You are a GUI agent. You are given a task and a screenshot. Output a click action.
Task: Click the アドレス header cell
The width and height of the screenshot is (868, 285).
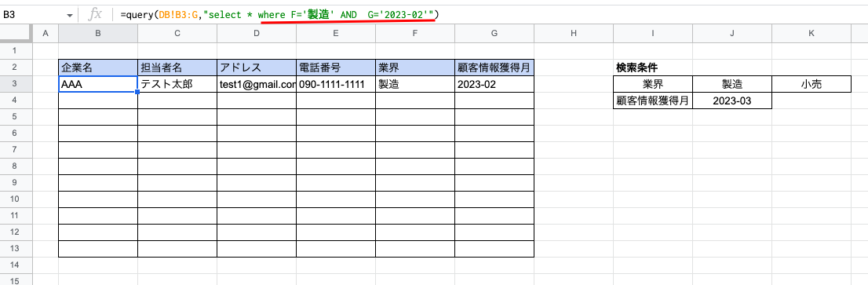coord(257,68)
